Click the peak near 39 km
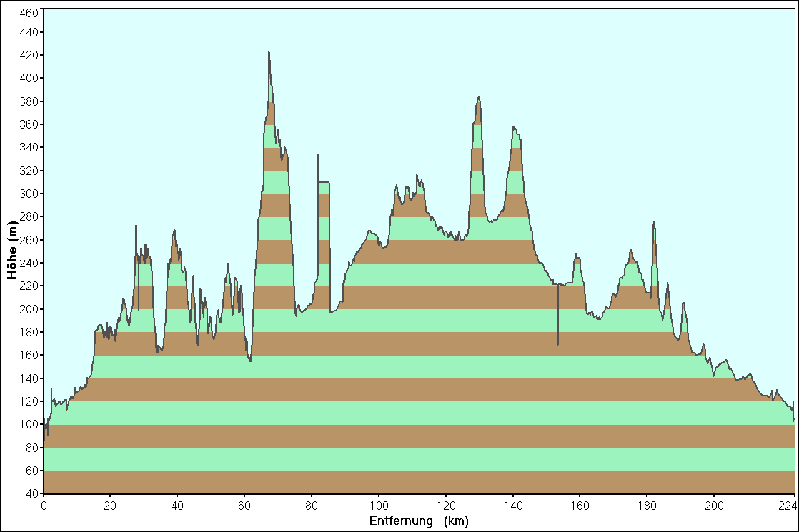799x532 pixels. (x=174, y=231)
